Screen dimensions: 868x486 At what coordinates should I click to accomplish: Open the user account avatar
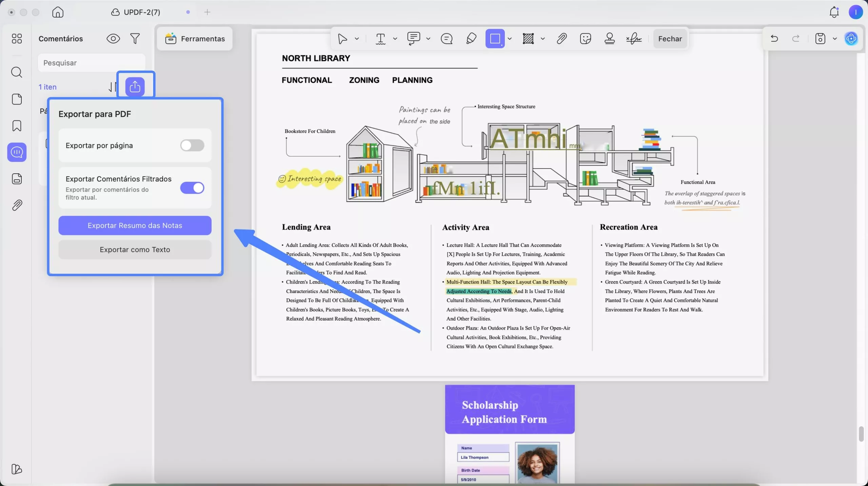pos(855,12)
